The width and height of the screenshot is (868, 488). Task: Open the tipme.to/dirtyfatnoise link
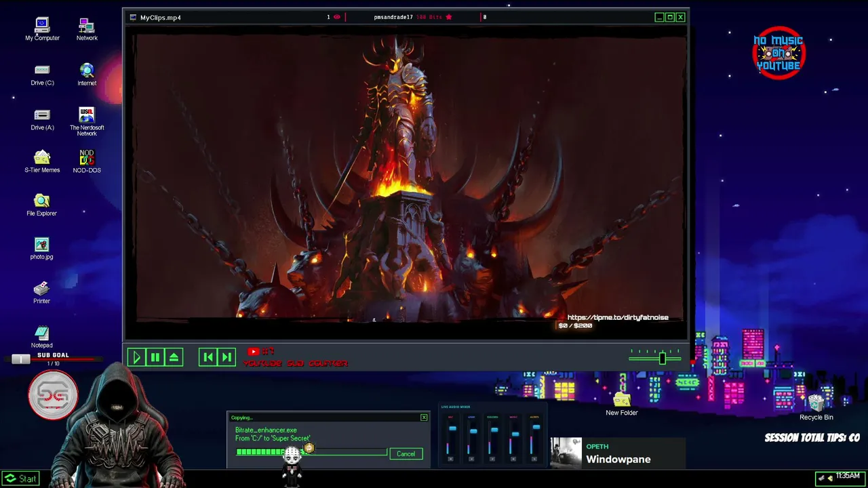618,317
